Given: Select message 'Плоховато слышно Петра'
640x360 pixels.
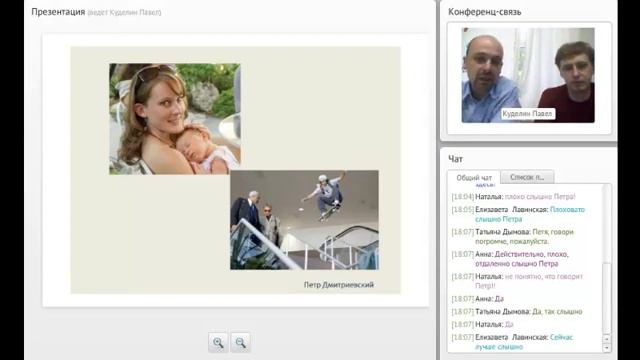Looking at the screenshot, I should pos(518,214).
